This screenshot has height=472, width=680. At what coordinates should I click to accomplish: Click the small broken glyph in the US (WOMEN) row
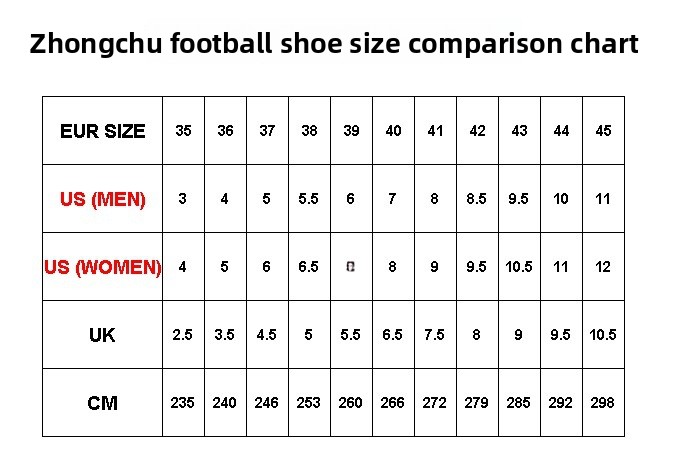(x=350, y=267)
